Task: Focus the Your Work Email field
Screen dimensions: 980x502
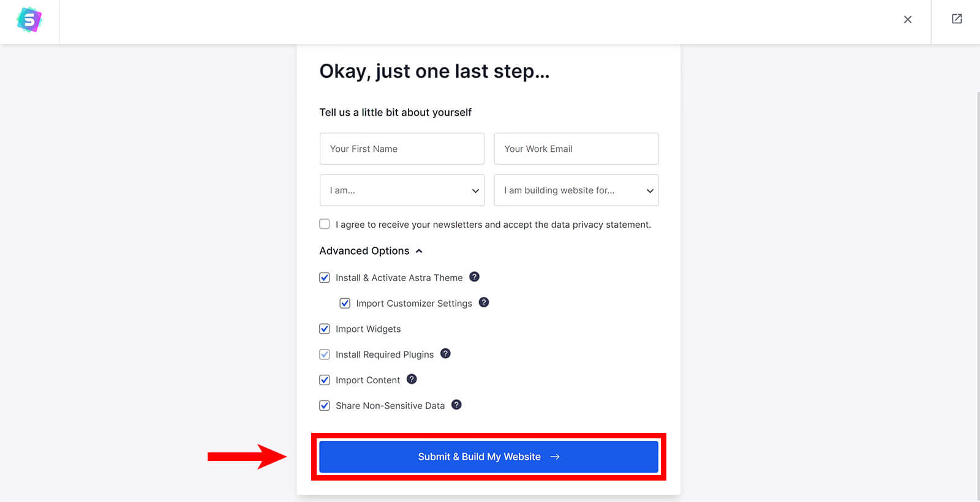Action: point(576,149)
